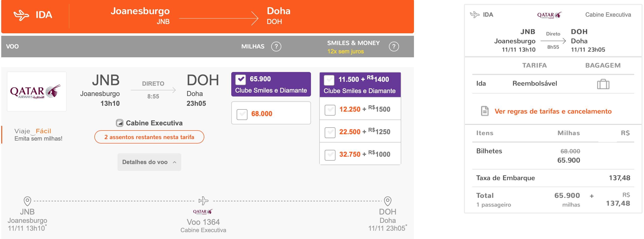Uncheck the 65.900 Clube Smiles fare checkbox
The width and height of the screenshot is (644, 239).
click(x=241, y=79)
